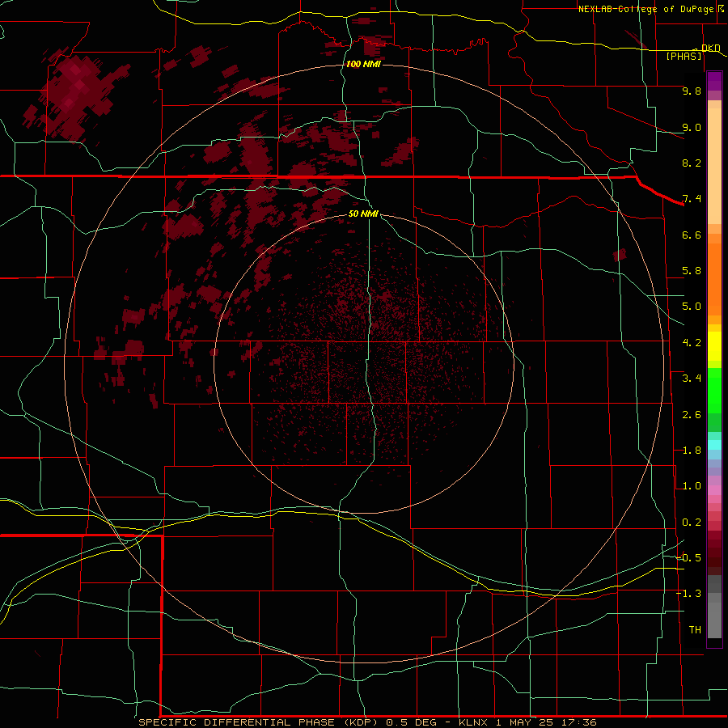The width and height of the screenshot is (728, 728).
Task: Select the pink swatch on the color scale
Action: point(714,490)
